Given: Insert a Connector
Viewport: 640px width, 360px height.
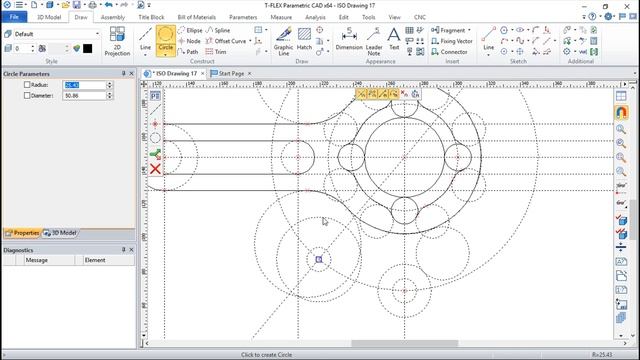Looking at the screenshot, I should (449, 52).
